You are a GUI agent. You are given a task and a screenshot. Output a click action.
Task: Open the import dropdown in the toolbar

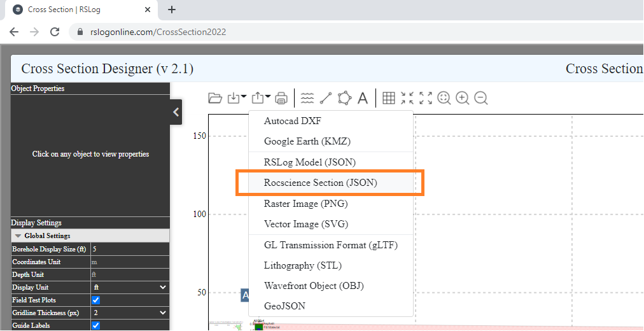pos(237,98)
